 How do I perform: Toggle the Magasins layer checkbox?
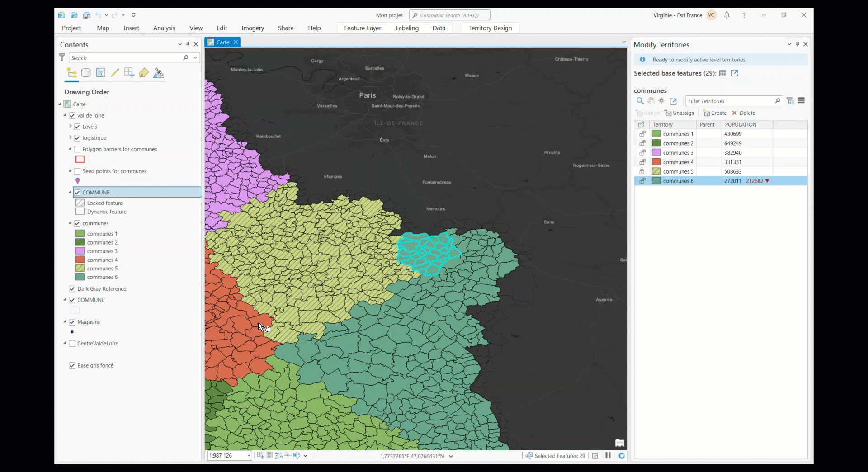[x=72, y=322]
